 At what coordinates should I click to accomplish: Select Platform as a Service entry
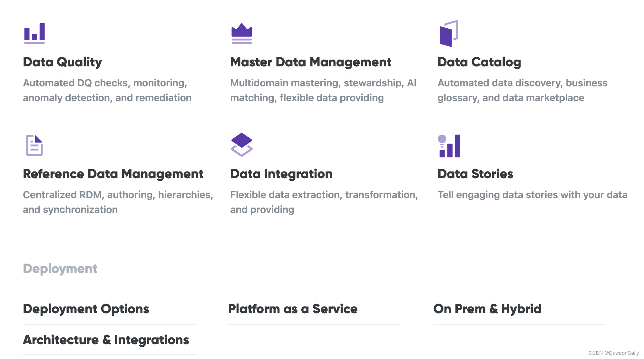pyautogui.click(x=293, y=309)
